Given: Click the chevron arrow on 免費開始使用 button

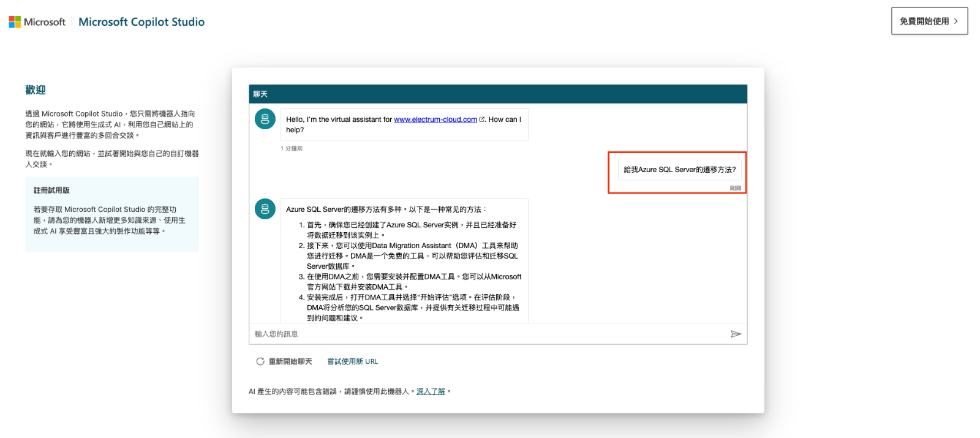Looking at the screenshot, I should tap(956, 21).
